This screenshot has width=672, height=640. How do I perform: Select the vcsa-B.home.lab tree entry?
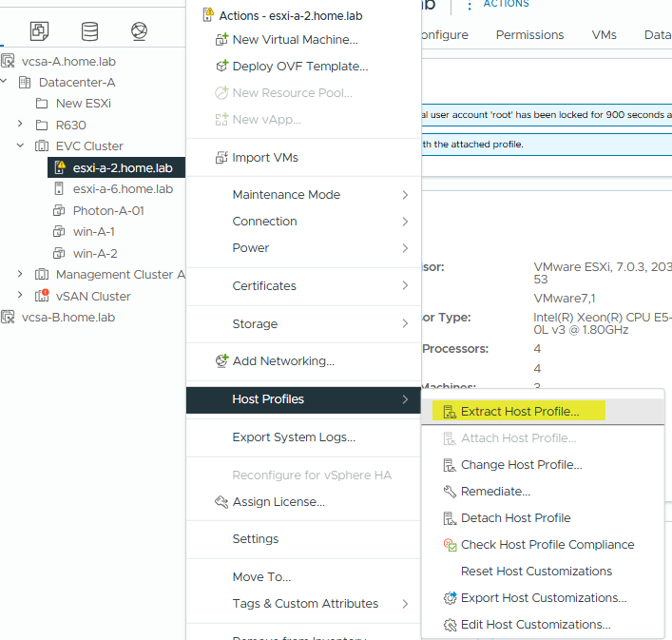click(68, 318)
